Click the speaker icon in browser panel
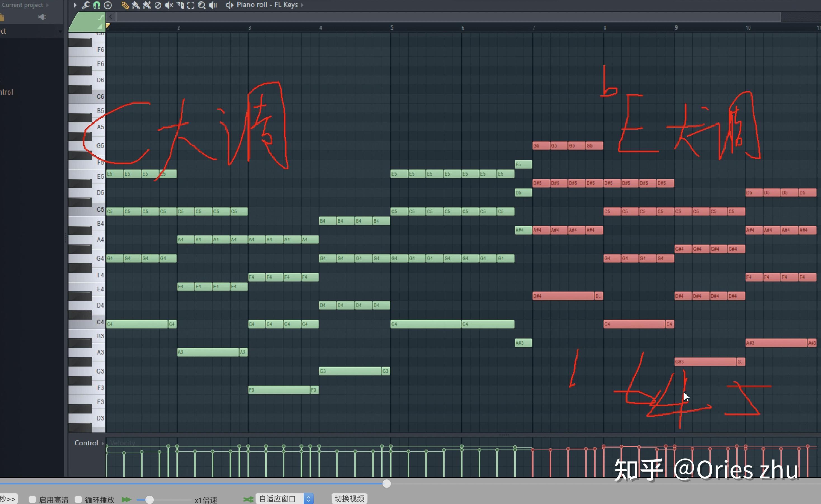The width and height of the screenshot is (821, 504). click(42, 17)
